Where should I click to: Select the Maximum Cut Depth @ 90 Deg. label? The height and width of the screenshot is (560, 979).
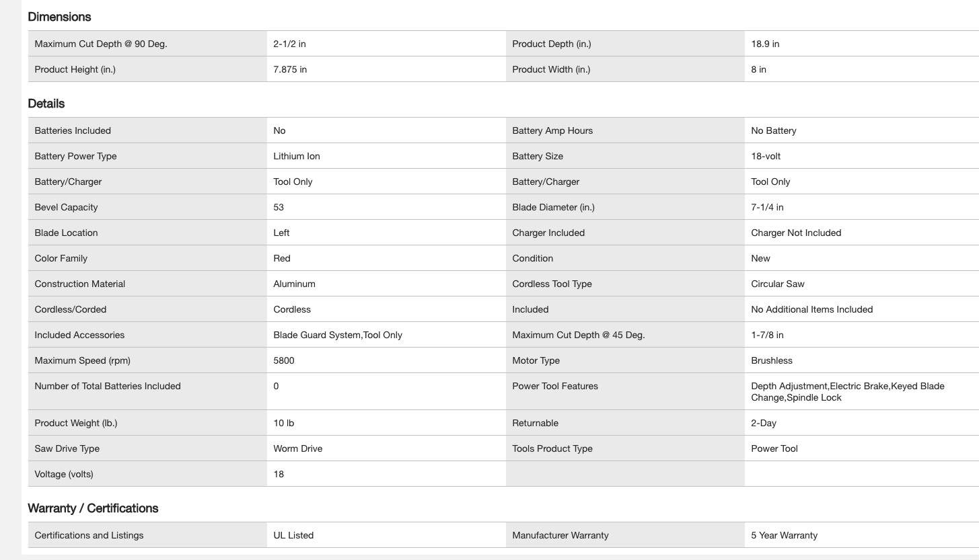pyautogui.click(x=101, y=44)
